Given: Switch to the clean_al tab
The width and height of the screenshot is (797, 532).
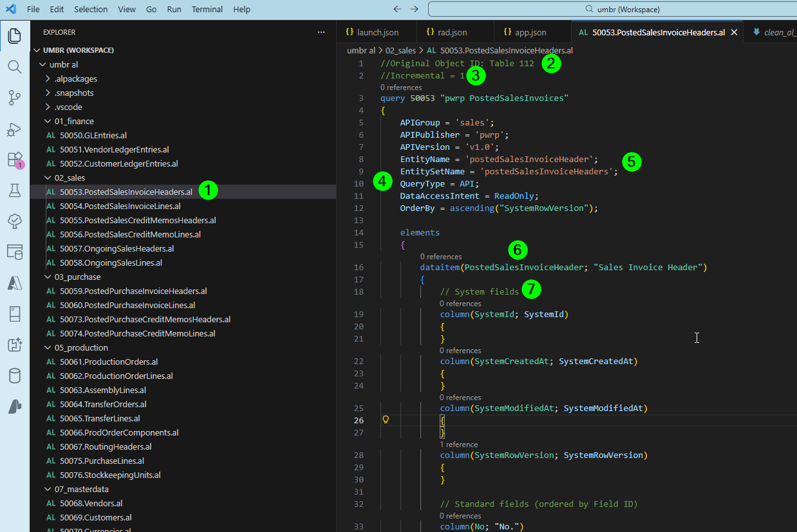Looking at the screenshot, I should tap(770, 32).
